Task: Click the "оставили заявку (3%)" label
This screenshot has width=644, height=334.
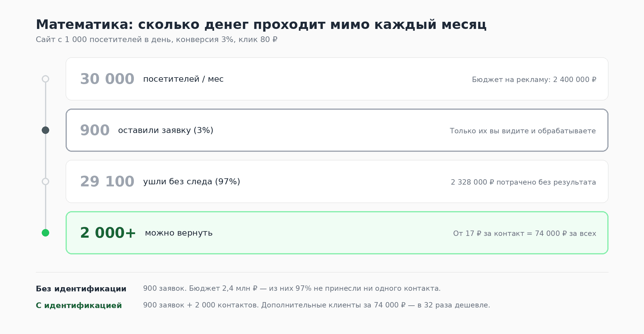Action: pyautogui.click(x=165, y=130)
